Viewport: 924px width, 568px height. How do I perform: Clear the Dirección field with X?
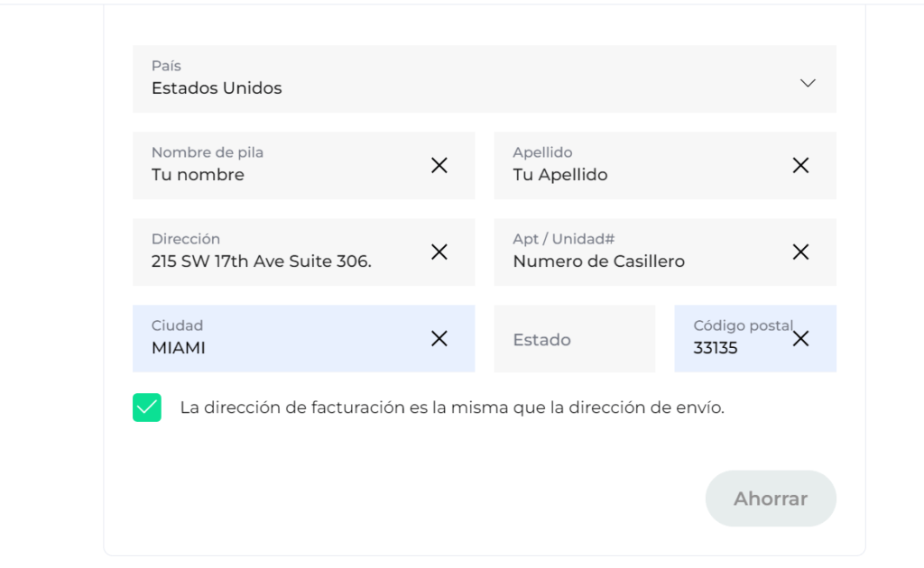(439, 252)
